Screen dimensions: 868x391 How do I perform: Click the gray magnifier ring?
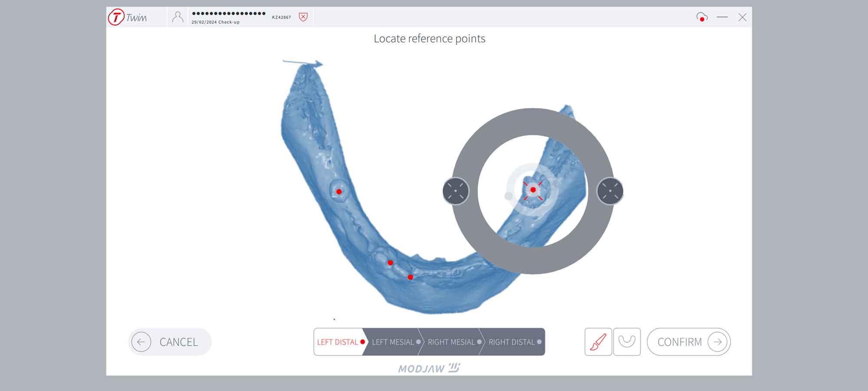click(x=533, y=122)
